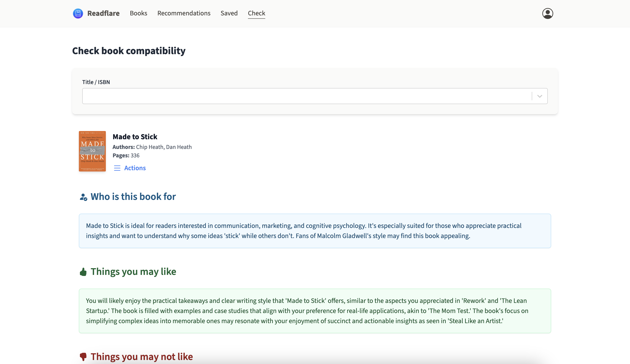This screenshot has height=364, width=630.
Task: Click the green Things you may like description box
Action: pos(315,311)
